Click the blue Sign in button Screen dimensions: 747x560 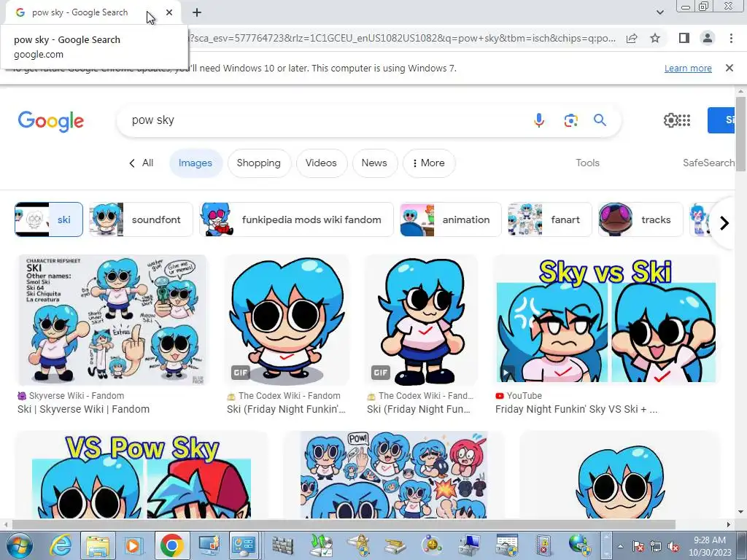tap(721, 120)
